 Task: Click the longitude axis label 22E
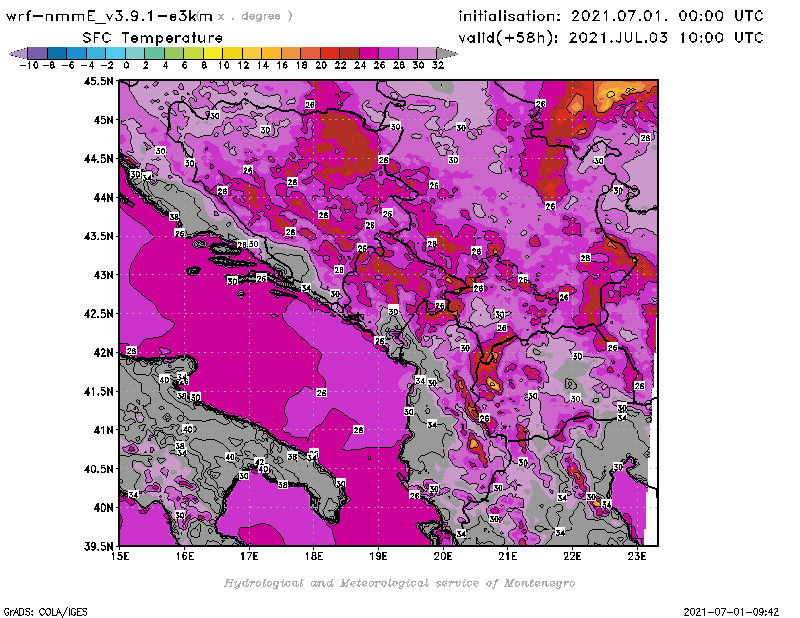pyautogui.click(x=572, y=556)
